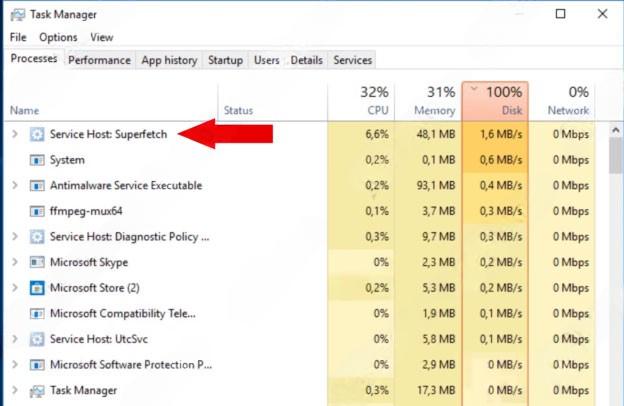Sort processes by Memory column
This screenshot has width=624, height=406.
[x=428, y=102]
